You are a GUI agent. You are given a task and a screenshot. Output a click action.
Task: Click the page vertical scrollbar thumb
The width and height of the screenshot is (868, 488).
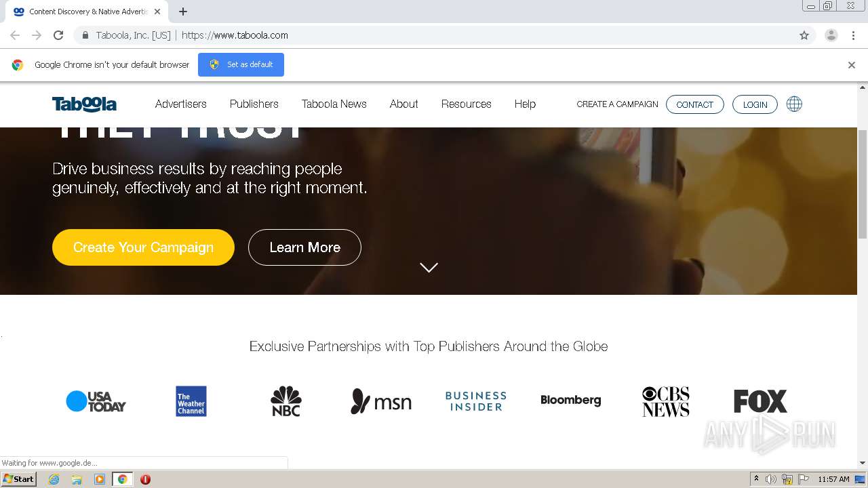[x=863, y=183]
